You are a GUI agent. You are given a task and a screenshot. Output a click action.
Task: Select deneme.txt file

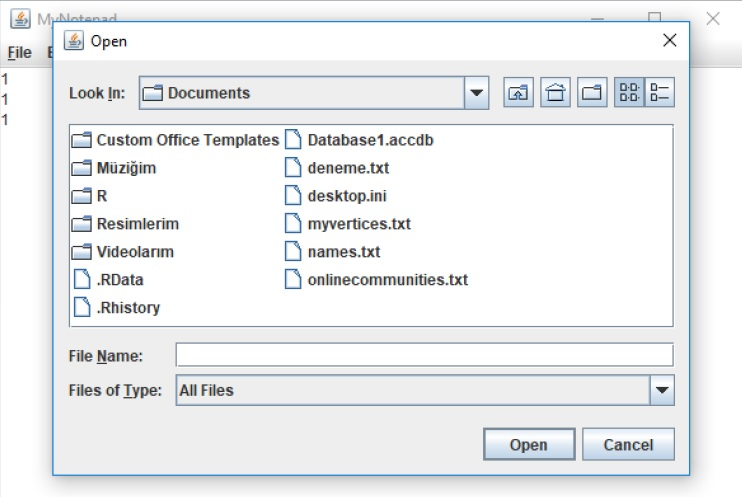click(x=337, y=168)
